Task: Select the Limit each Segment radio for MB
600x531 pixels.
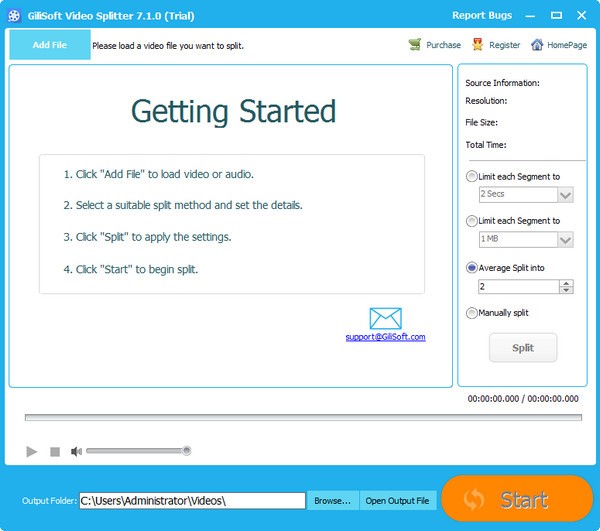Action: point(472,221)
